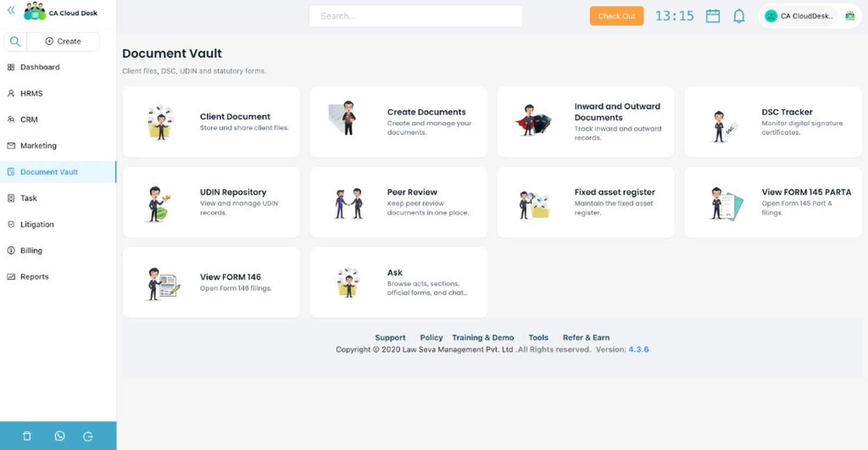The image size is (868, 450).
Task: Click the CRM people icon
Action: point(11,119)
